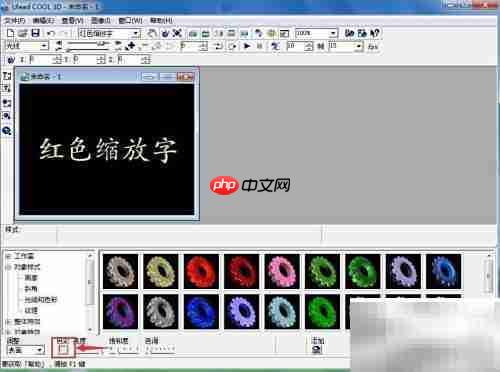
Task: Click the first icon right of the 100% zoom dropdown
Action: [x=349, y=33]
